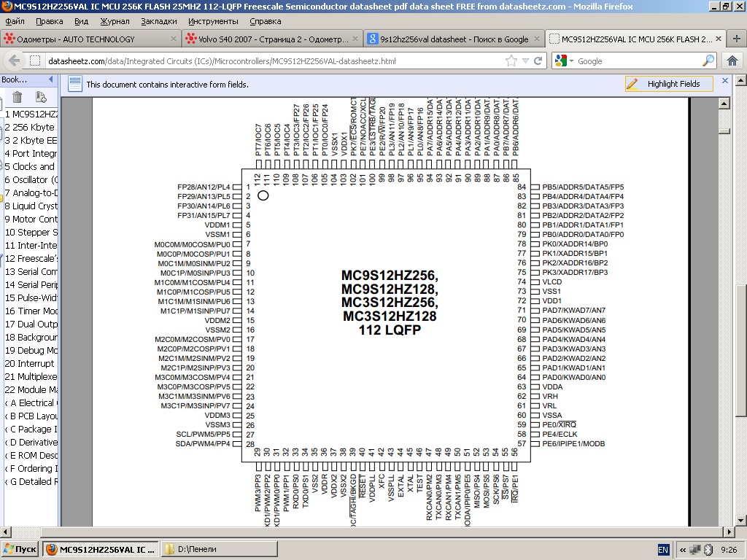
Task: Open the Журнал menu
Action: coord(115,21)
